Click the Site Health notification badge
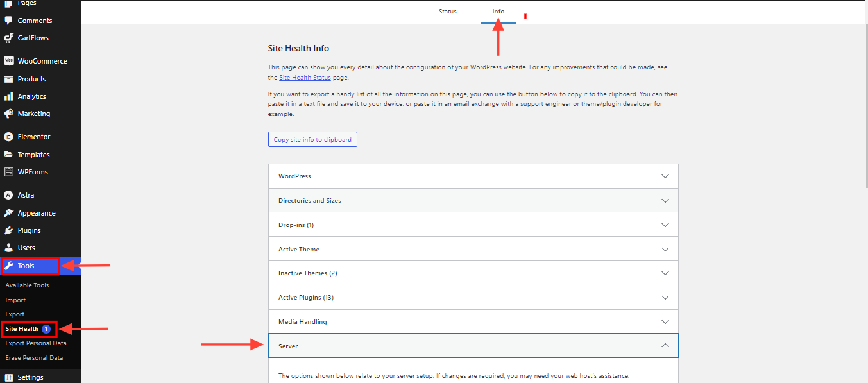This screenshot has width=868, height=383. (46, 329)
